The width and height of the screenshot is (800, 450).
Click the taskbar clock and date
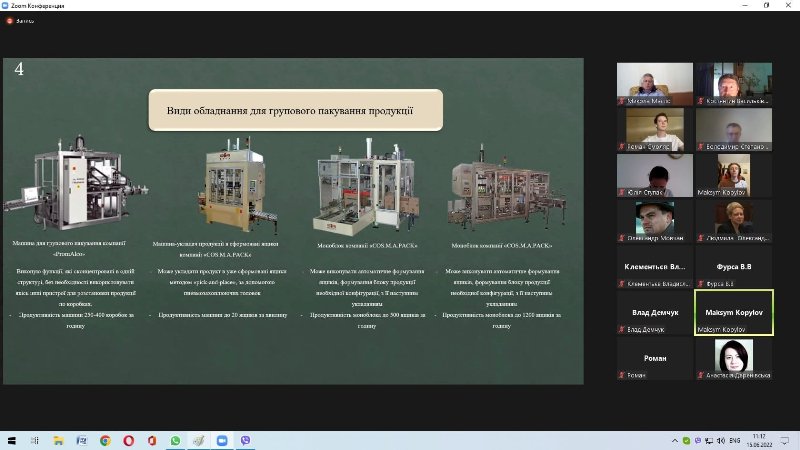tap(759, 440)
